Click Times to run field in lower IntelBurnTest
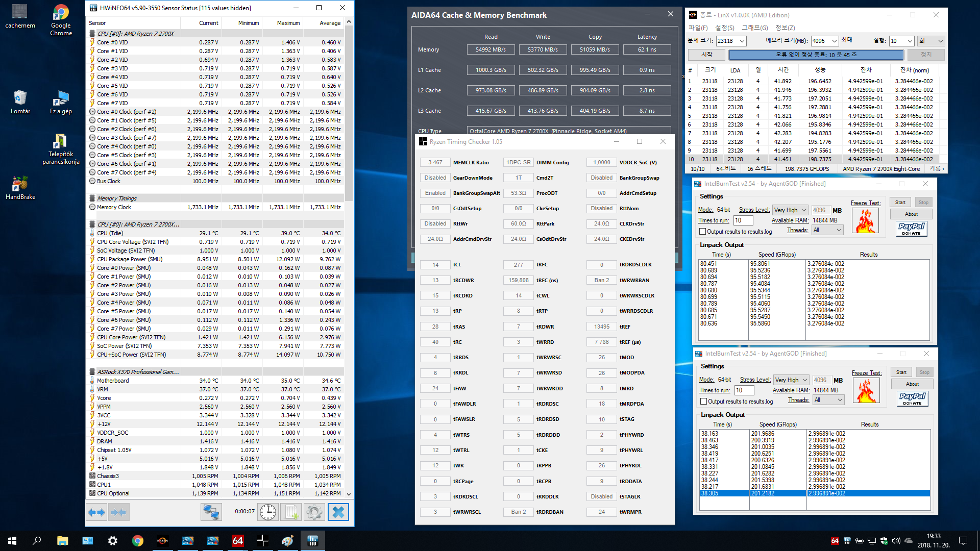The height and width of the screenshot is (551, 980). (744, 390)
